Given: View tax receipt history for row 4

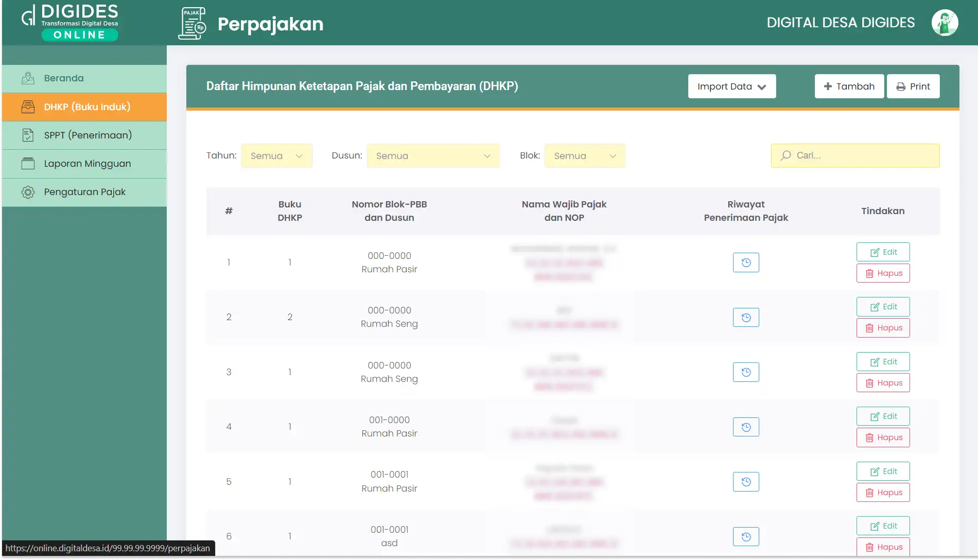Looking at the screenshot, I should (x=746, y=427).
